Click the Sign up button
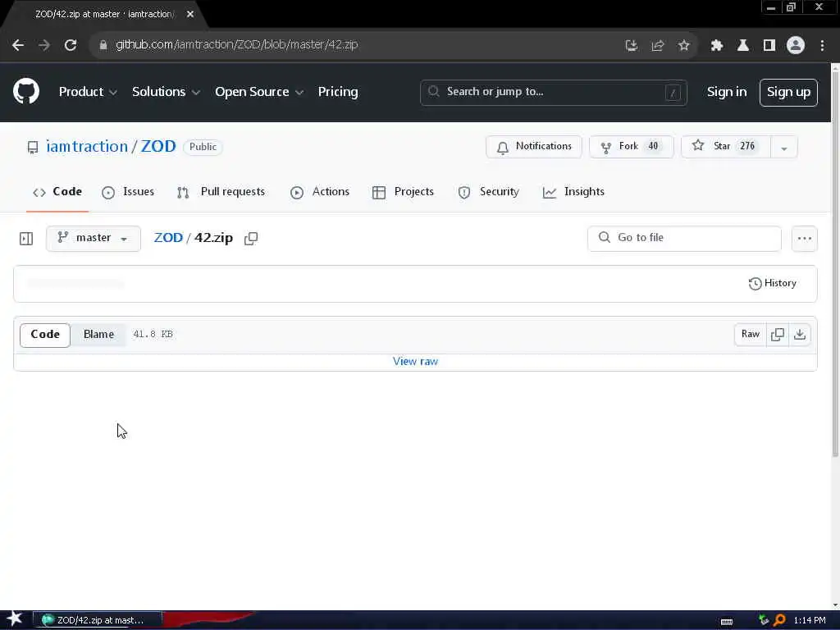Screen dimensions: 840x630 pos(788,92)
